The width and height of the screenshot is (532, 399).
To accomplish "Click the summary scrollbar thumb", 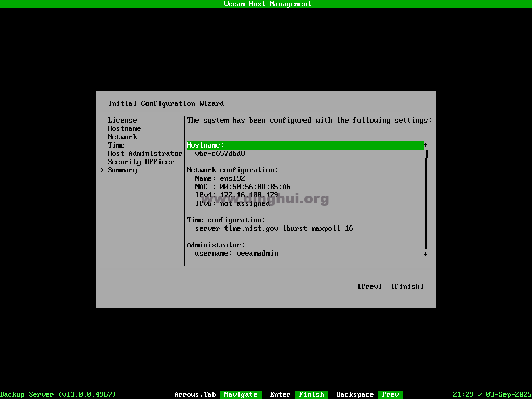I will (426, 154).
